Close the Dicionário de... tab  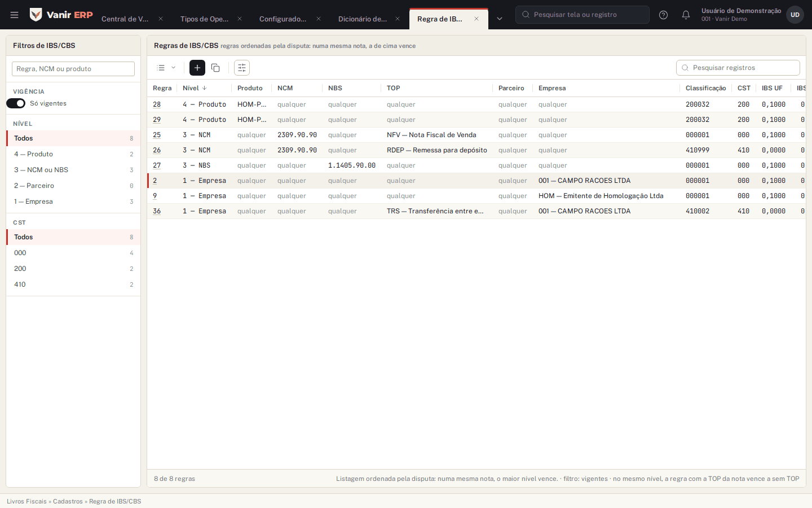point(398,19)
